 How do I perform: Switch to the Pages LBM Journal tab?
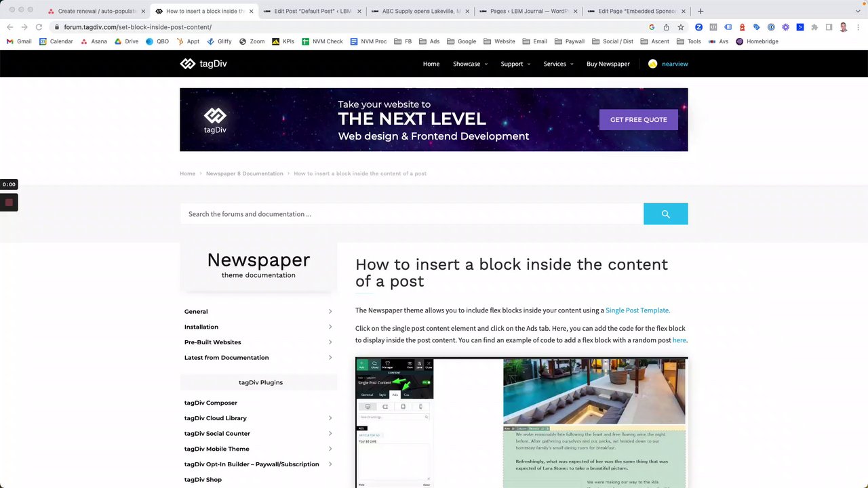[x=528, y=11]
